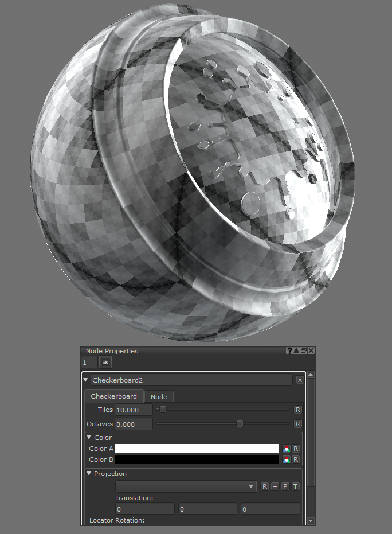
Task: Select the Checkerboard tab
Action: 113,396
